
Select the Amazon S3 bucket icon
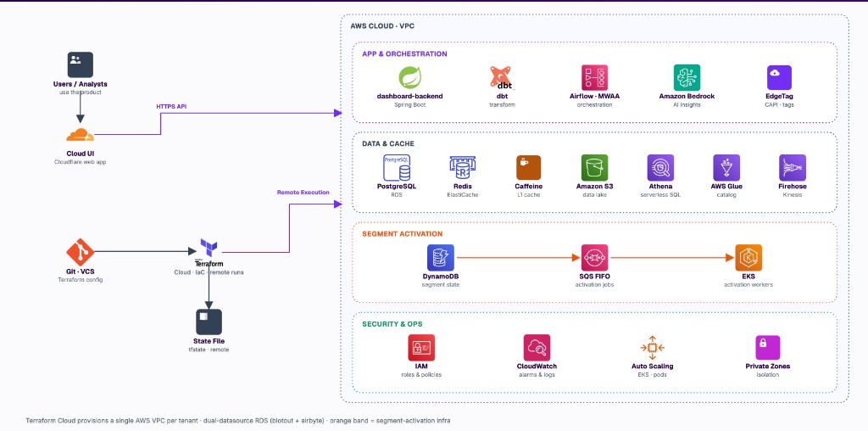594,168
